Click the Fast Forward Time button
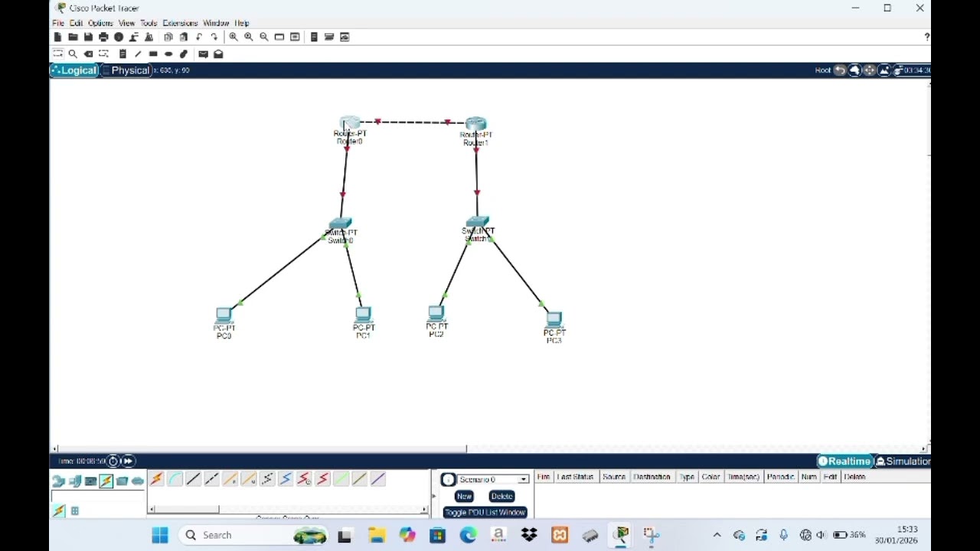The height and width of the screenshot is (551, 980). 128,461
